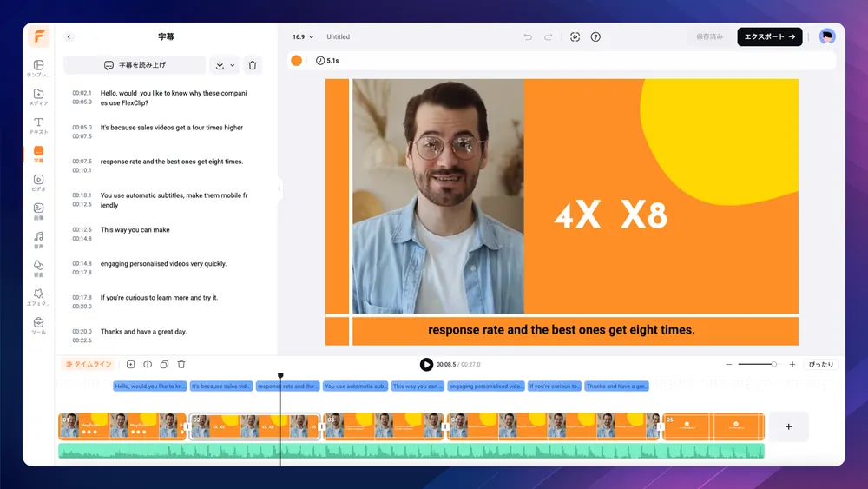Open the Templates (テンプレ) sidebar panel
Viewport: 868px width, 489px height.
pos(38,69)
